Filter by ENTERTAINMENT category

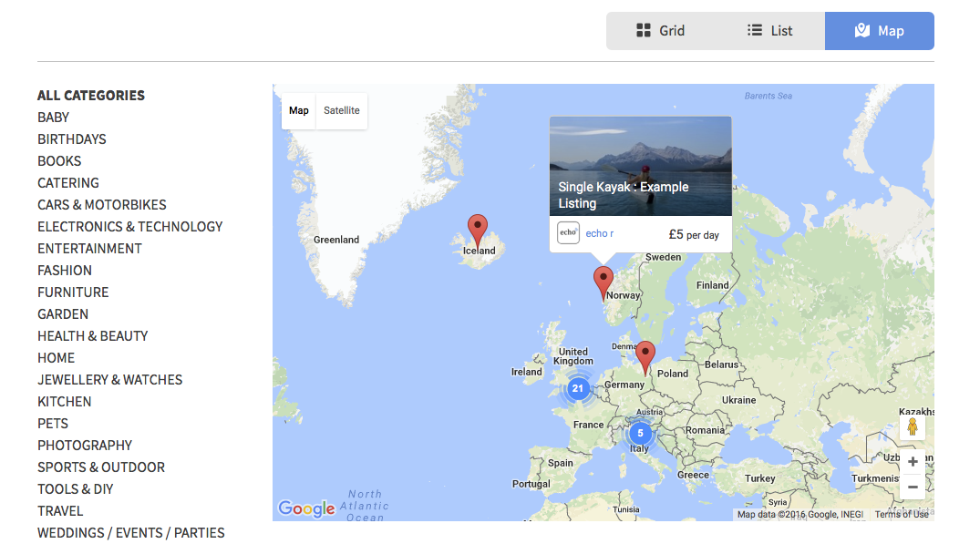[89, 249]
